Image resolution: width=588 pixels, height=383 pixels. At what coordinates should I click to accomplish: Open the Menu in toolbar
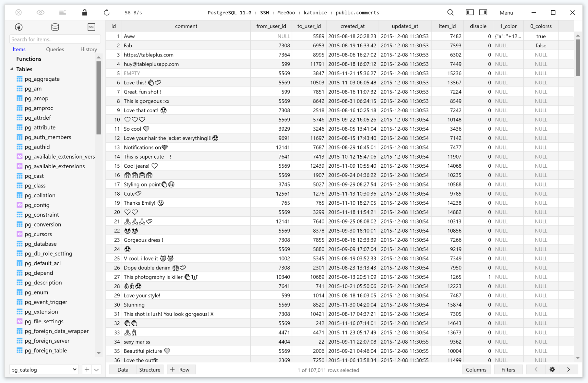coord(506,12)
